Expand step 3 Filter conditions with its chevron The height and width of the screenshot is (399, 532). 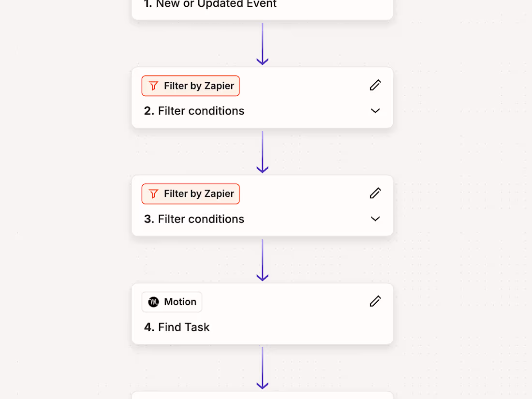(375, 219)
